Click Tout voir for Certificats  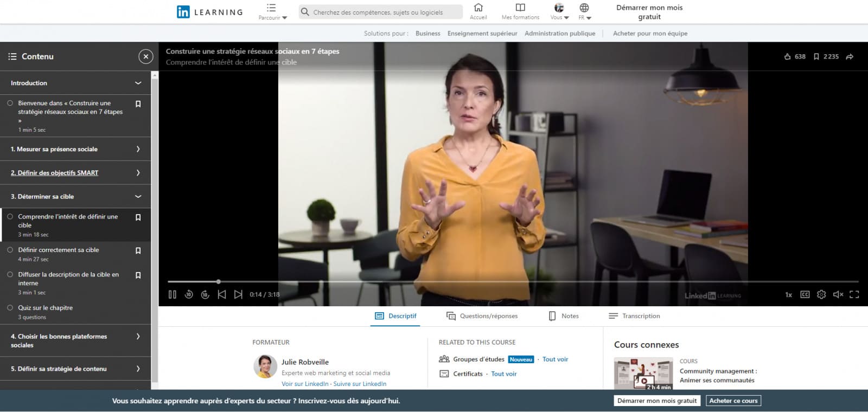pos(504,374)
